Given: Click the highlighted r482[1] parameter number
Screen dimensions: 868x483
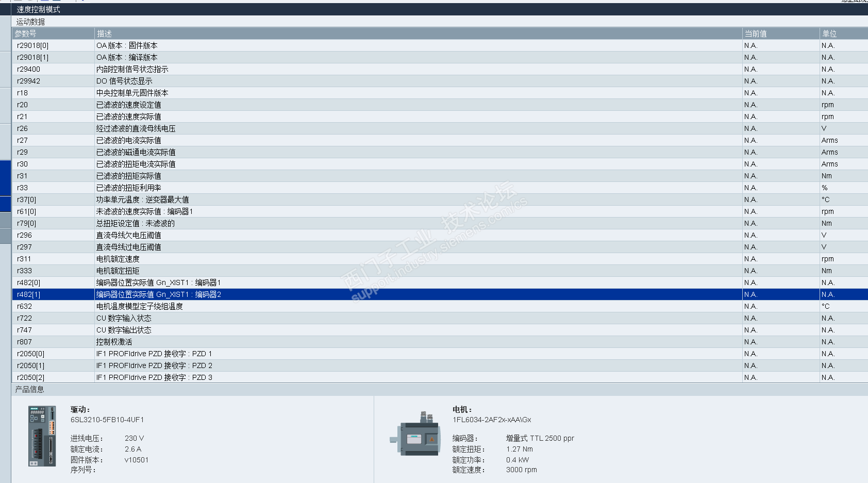Looking at the screenshot, I should pyautogui.click(x=28, y=294).
